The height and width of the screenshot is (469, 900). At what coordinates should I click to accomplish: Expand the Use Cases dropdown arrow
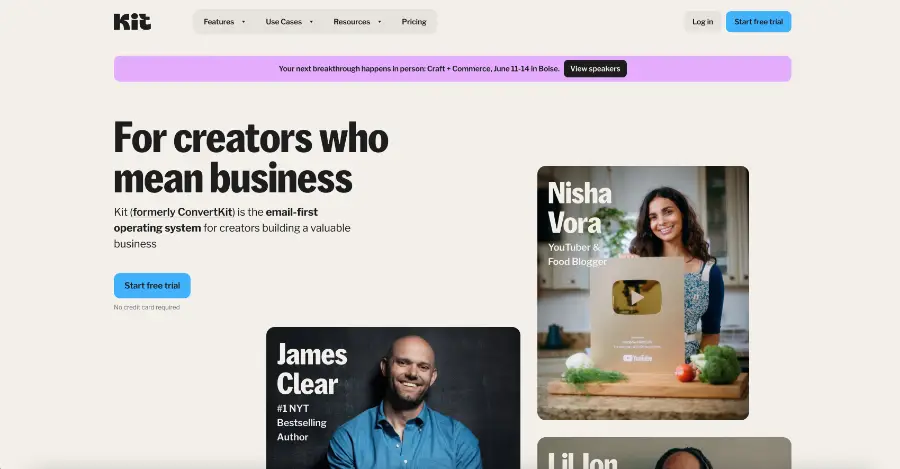coord(311,22)
